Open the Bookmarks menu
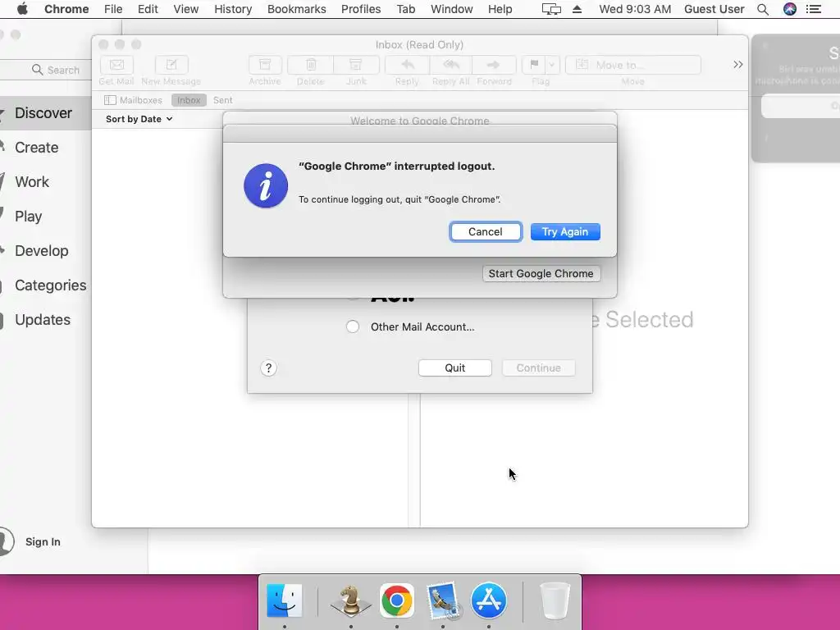The image size is (840, 630). tap(297, 9)
